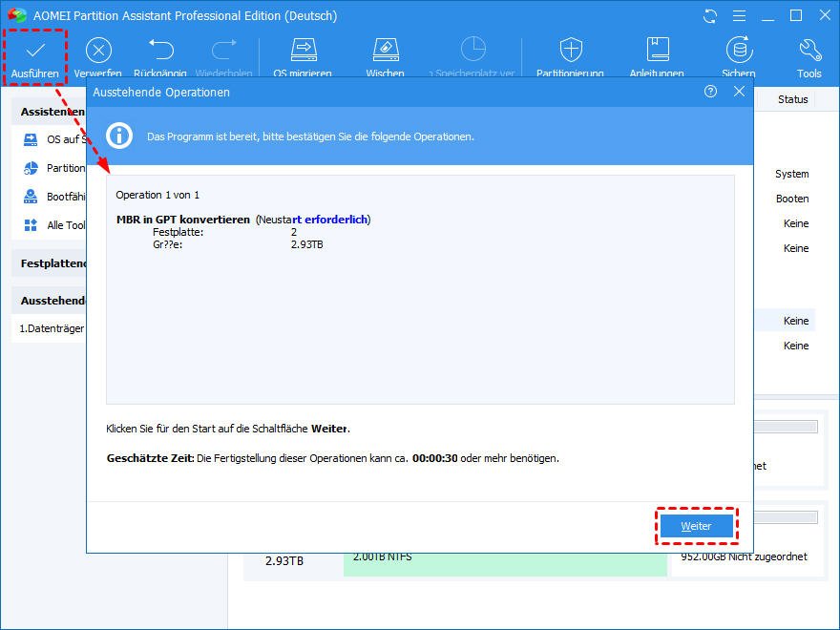
Task: Select the Partition wizard sidebar item
Action: tap(53, 168)
